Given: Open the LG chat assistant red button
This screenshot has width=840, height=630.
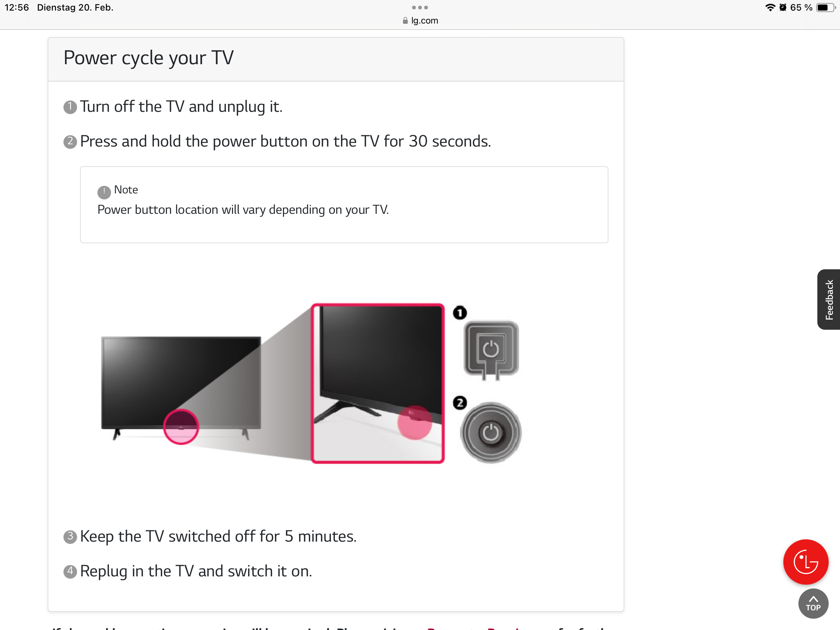Looking at the screenshot, I should click(x=806, y=562).
